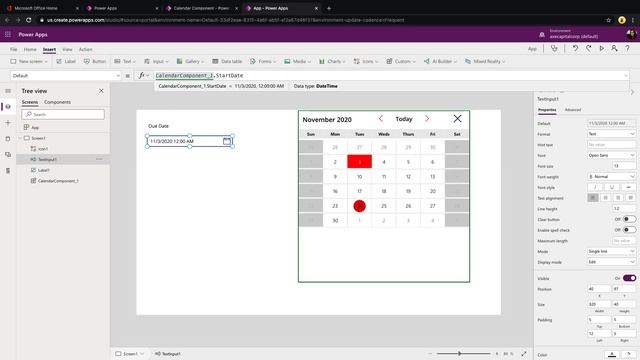Select Label1 in tree view

[44, 170]
